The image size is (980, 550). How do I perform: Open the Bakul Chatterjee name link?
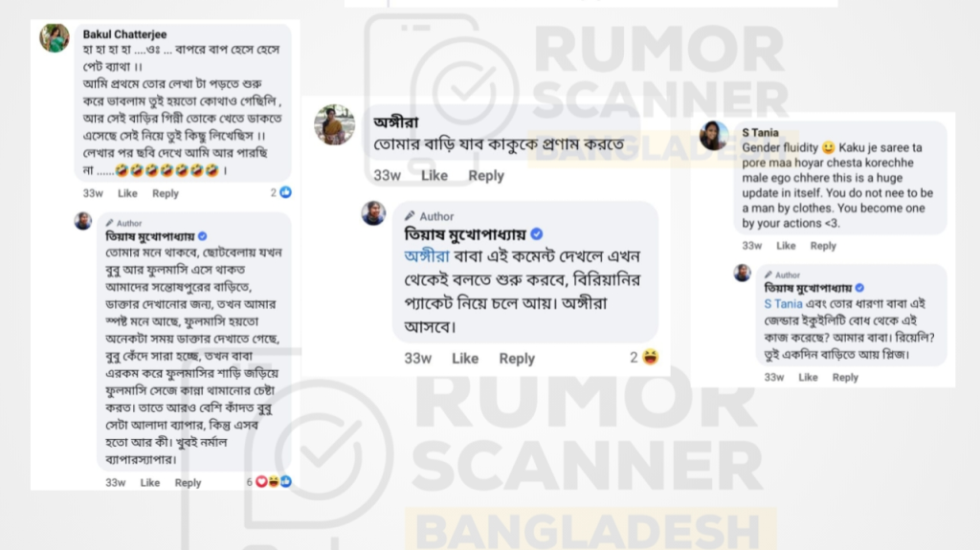[x=124, y=34]
